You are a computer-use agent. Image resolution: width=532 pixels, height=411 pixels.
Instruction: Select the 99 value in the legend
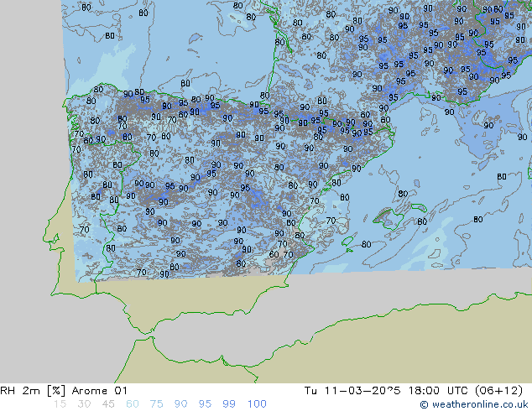click(x=229, y=404)
